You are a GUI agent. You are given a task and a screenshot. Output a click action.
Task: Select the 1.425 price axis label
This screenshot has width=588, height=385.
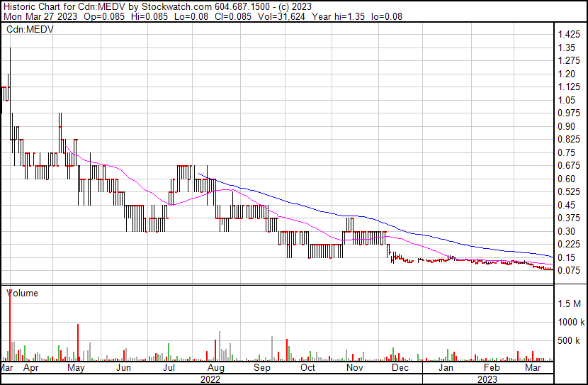coord(567,35)
